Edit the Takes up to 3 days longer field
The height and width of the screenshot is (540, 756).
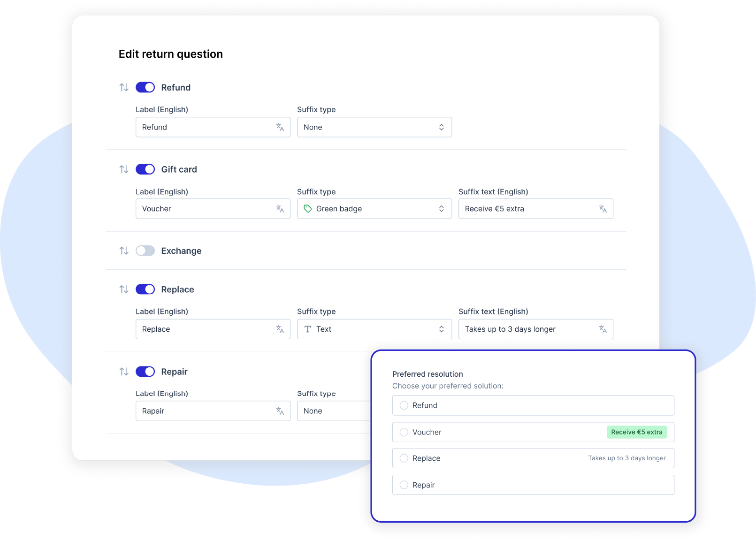click(x=536, y=329)
